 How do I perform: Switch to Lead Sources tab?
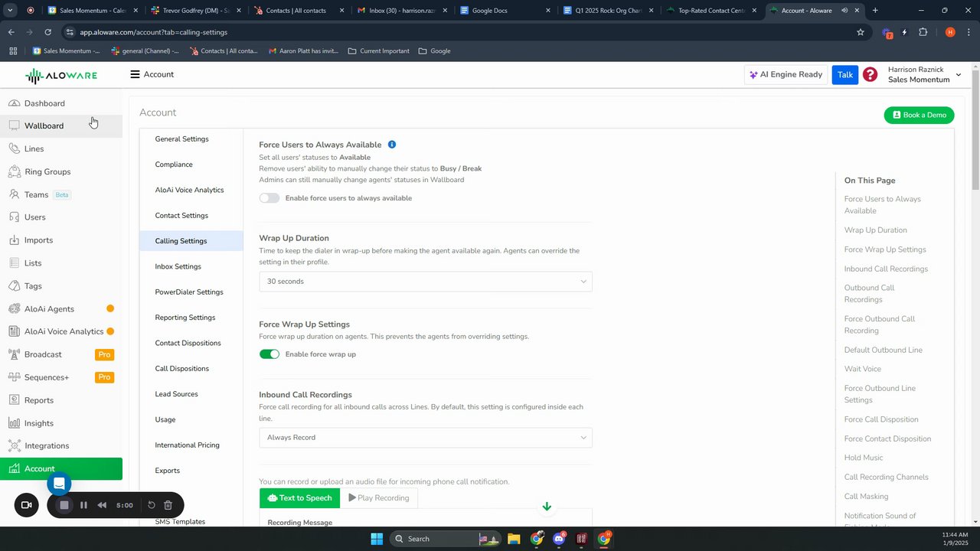tap(176, 394)
